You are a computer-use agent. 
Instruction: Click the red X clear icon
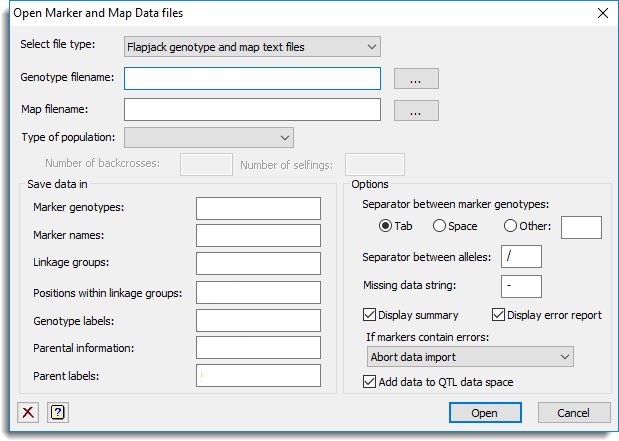pos(28,413)
